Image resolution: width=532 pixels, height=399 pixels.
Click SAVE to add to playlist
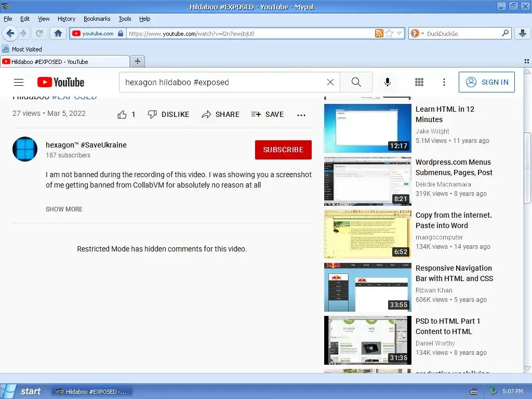[268, 115]
